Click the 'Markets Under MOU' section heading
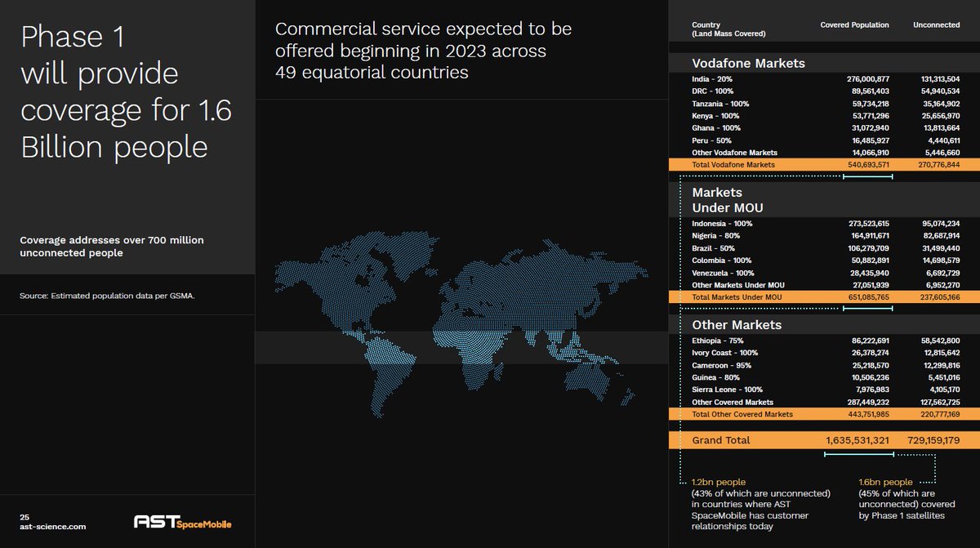 pyautogui.click(x=728, y=200)
